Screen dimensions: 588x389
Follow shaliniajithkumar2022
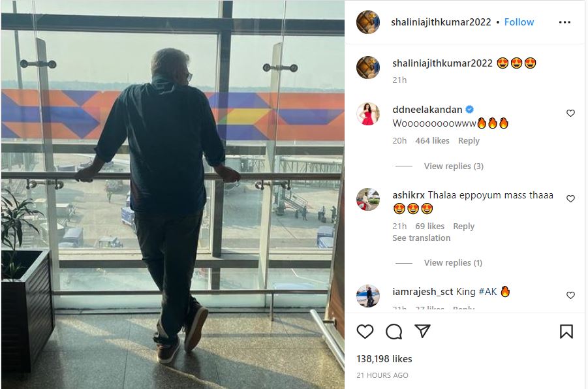click(519, 22)
